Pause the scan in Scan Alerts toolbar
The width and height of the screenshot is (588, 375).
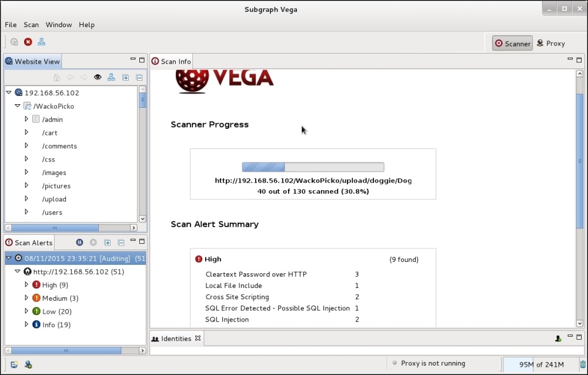pyautogui.click(x=79, y=243)
